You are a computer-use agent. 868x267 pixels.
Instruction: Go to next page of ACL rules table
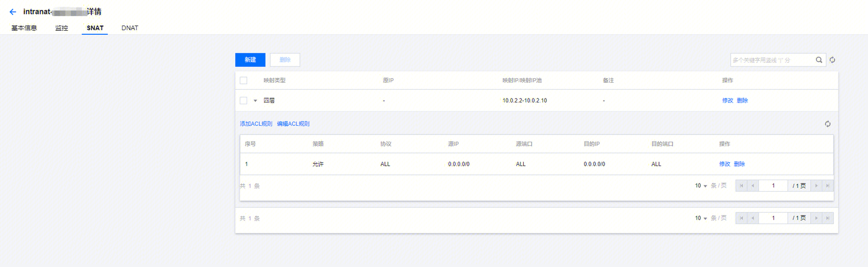pyautogui.click(x=816, y=186)
